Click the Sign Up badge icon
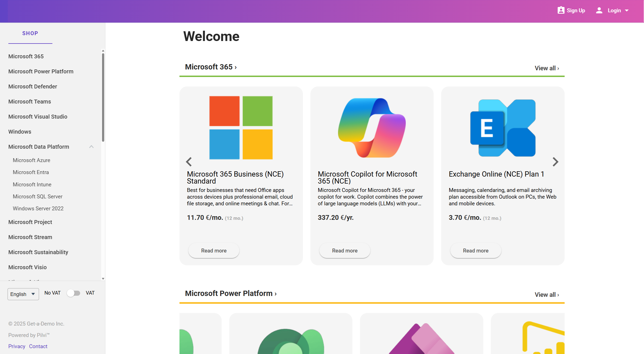This screenshot has height=354, width=644. point(561,10)
